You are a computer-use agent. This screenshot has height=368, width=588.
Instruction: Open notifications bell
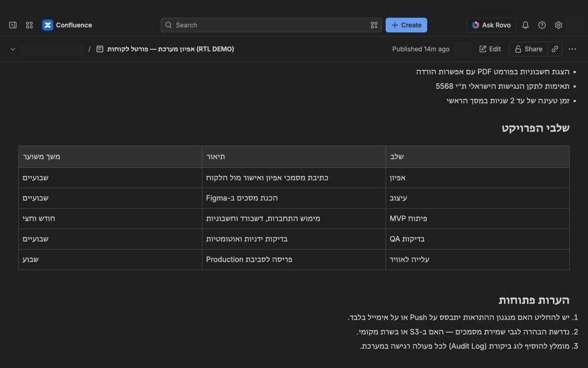click(526, 25)
